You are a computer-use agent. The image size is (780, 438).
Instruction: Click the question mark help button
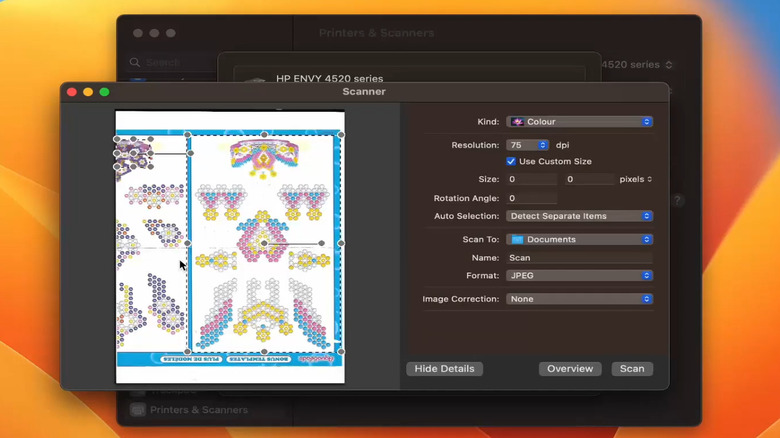click(677, 200)
